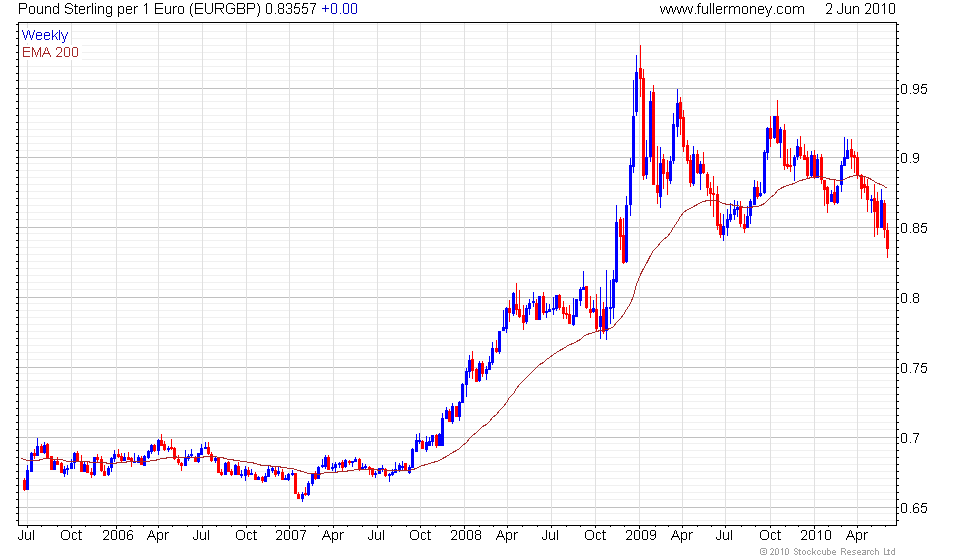Click the Apr label just after 2010
This screenshot has width=980, height=560.
click(857, 536)
